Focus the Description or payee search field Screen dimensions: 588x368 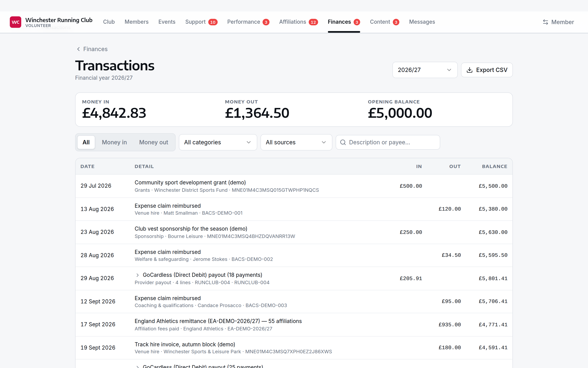(x=388, y=142)
